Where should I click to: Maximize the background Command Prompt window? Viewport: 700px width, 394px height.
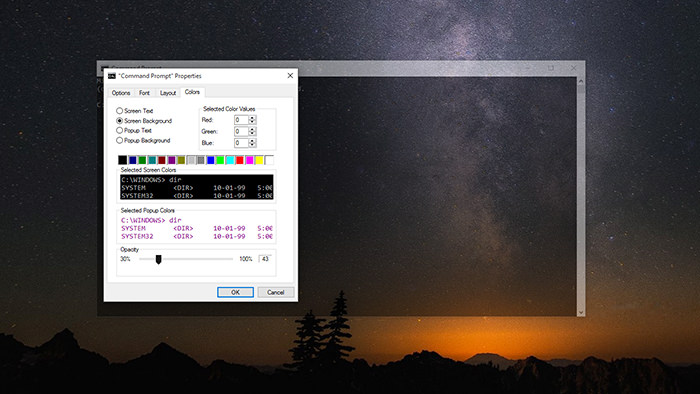[551, 68]
